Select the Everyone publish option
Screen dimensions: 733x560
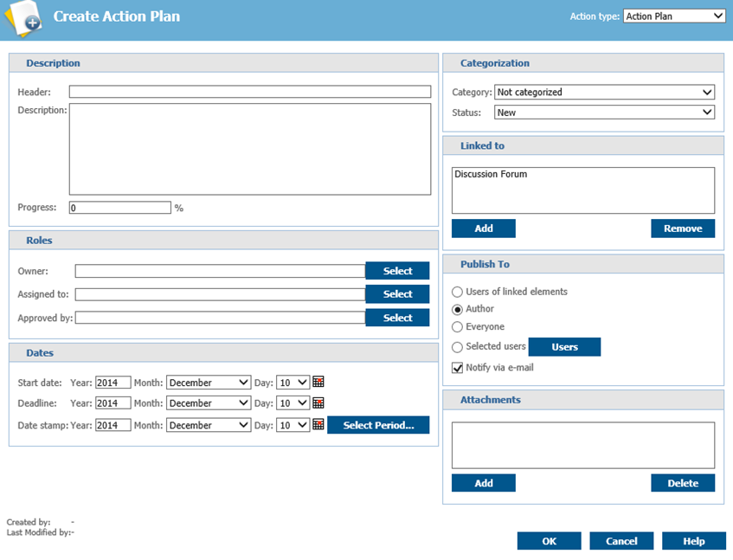pos(458,327)
